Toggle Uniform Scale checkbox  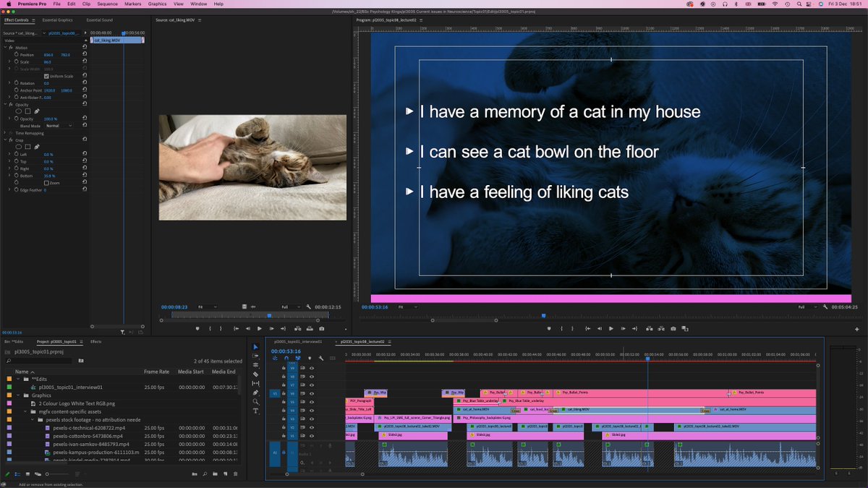pyautogui.click(x=46, y=76)
